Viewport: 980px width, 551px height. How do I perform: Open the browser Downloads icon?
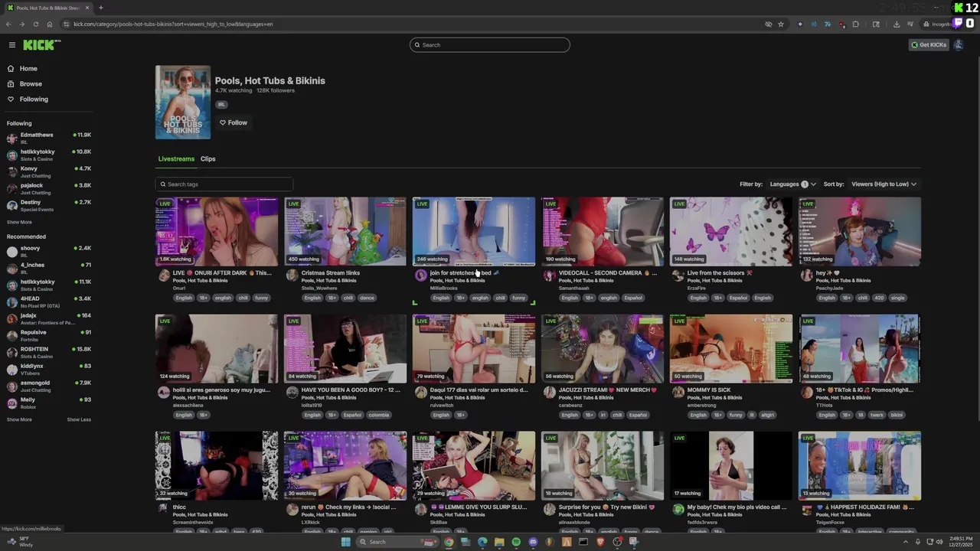897,24
